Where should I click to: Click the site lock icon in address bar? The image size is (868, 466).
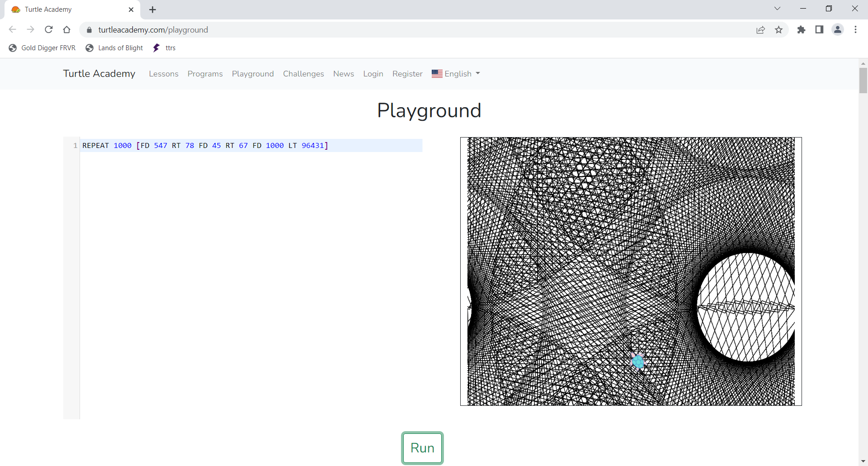point(89,30)
